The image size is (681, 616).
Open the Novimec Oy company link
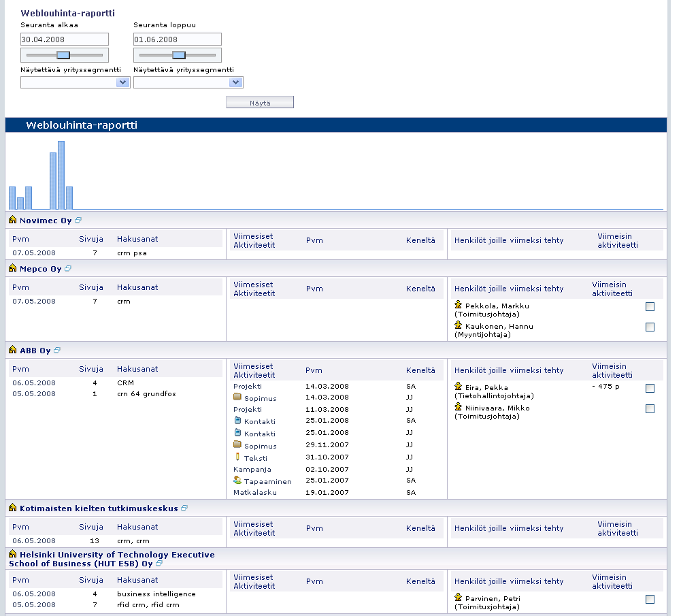pos(46,221)
